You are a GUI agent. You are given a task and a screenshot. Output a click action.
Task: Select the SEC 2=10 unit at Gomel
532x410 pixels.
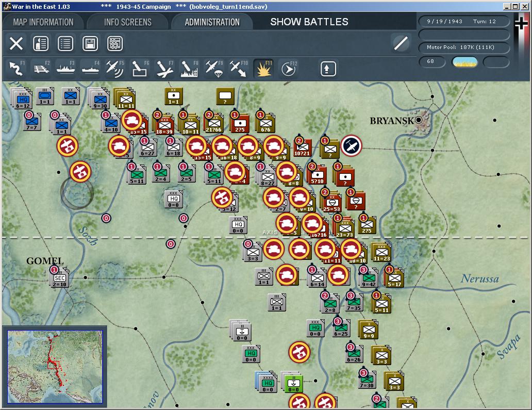(59, 279)
